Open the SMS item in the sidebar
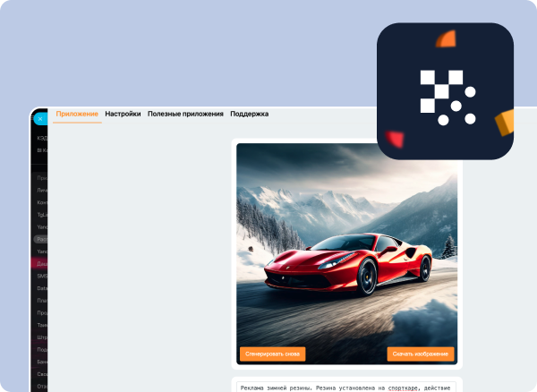The width and height of the screenshot is (537, 392). pyautogui.click(x=42, y=277)
